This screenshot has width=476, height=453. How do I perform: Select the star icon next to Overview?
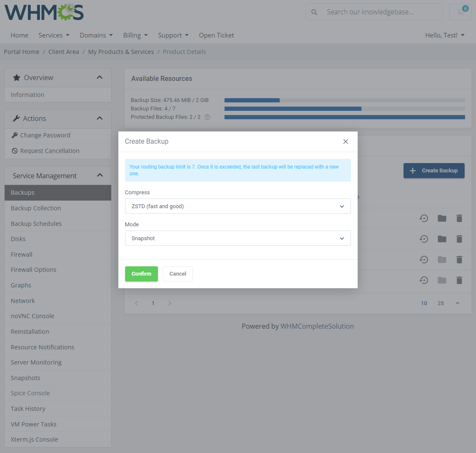pyautogui.click(x=16, y=78)
